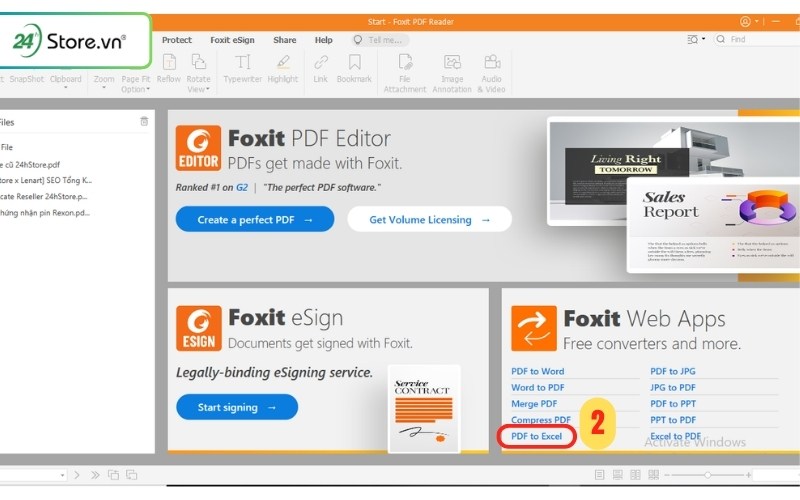
Task: Select the Highlight tool
Action: 283,69
